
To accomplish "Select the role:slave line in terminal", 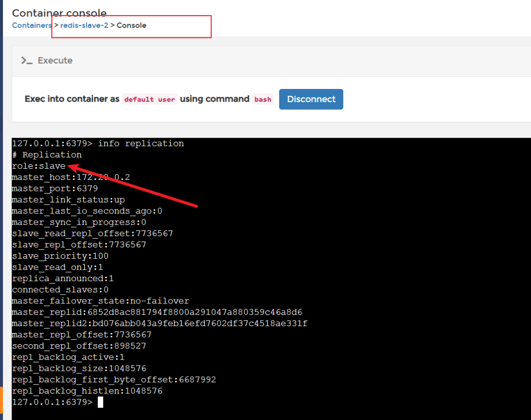I will (x=39, y=166).
